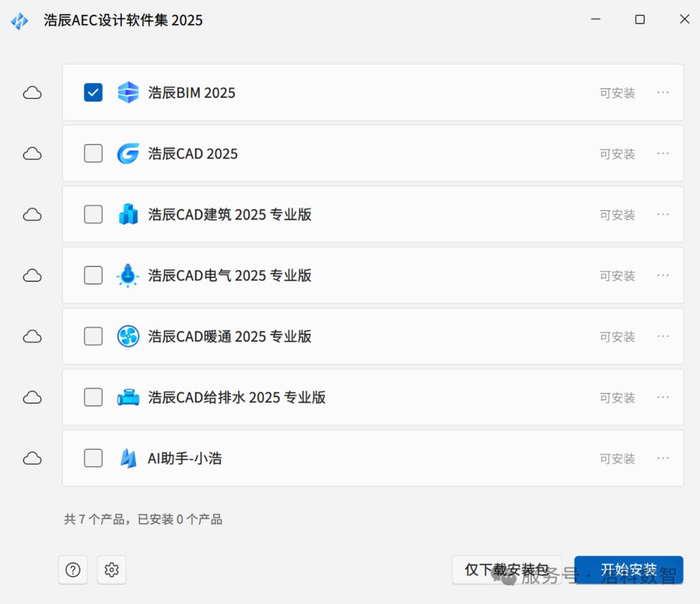Screen dimensions: 700x604
Task: Select the 浩辰CAD 2025 checkbox
Action: click(x=93, y=154)
